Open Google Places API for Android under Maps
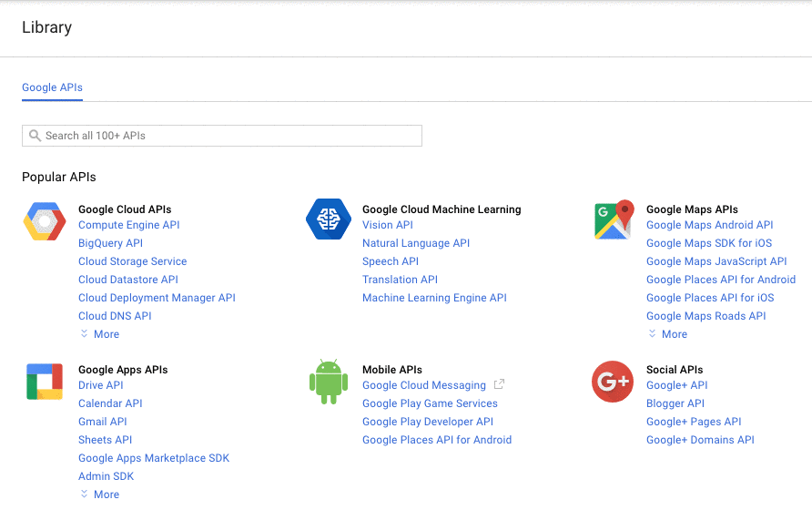This screenshot has height=510, width=812. (721, 280)
